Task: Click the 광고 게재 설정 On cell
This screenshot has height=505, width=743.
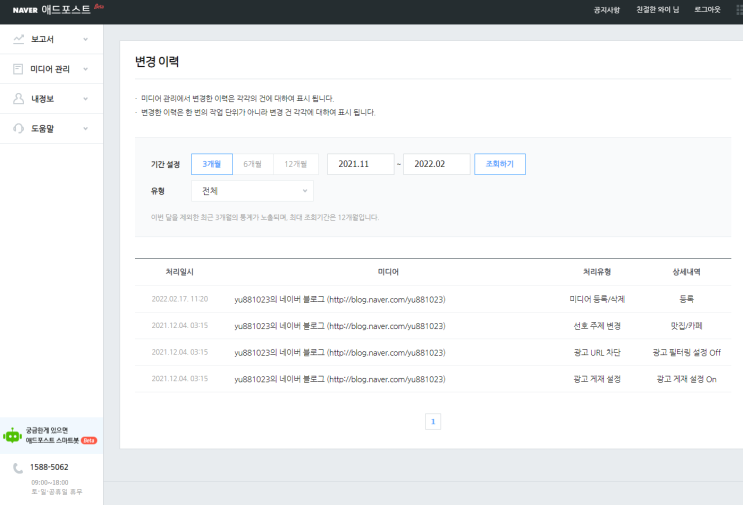Action: pyautogui.click(x=687, y=379)
